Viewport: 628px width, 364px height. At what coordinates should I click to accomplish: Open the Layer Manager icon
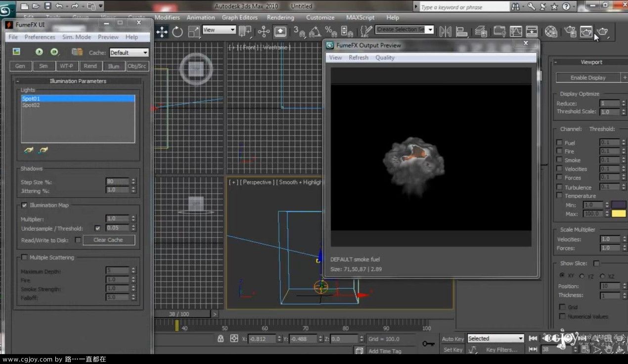pos(481,32)
